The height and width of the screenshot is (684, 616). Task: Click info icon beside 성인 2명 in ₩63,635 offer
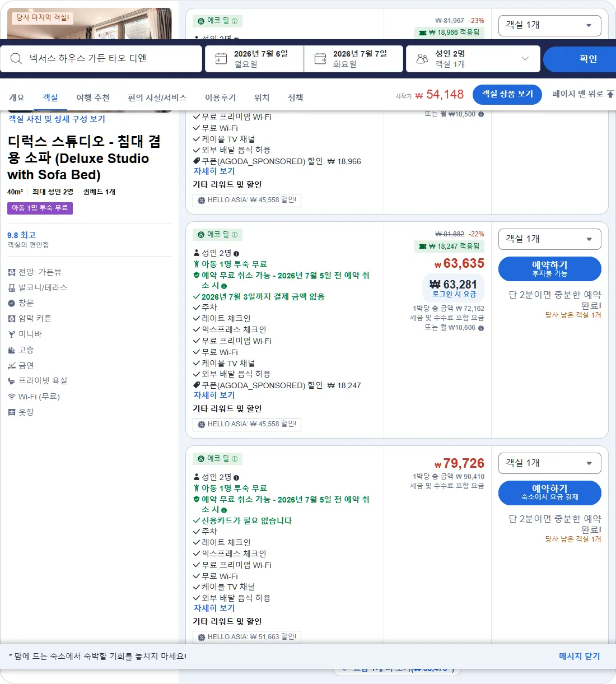(236, 253)
